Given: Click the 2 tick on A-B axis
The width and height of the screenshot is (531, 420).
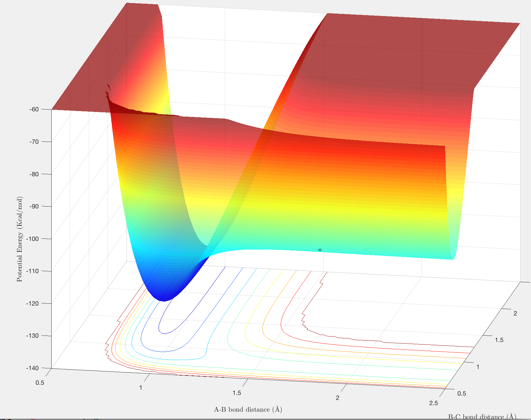Looking at the screenshot, I should [338, 398].
